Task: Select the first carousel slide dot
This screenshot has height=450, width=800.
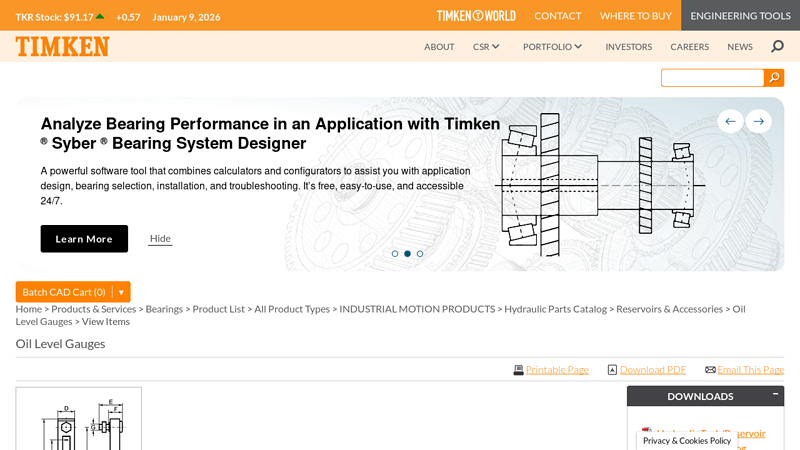Action: tap(395, 254)
